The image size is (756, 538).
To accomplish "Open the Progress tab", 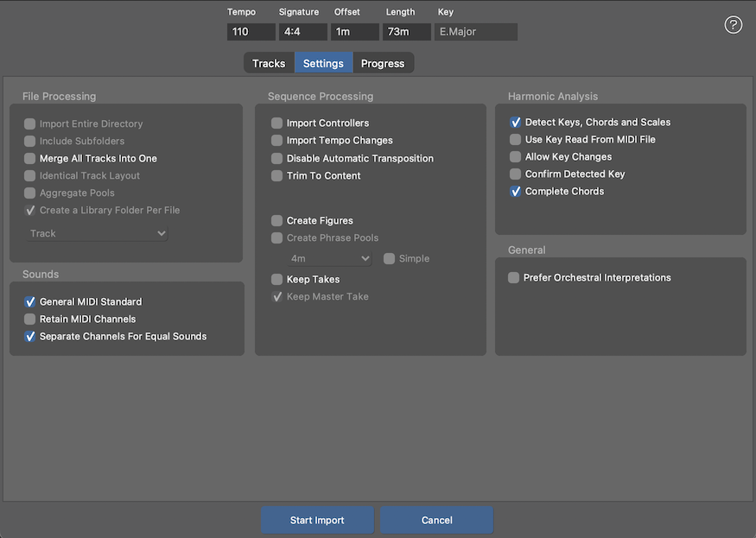I will tap(383, 63).
